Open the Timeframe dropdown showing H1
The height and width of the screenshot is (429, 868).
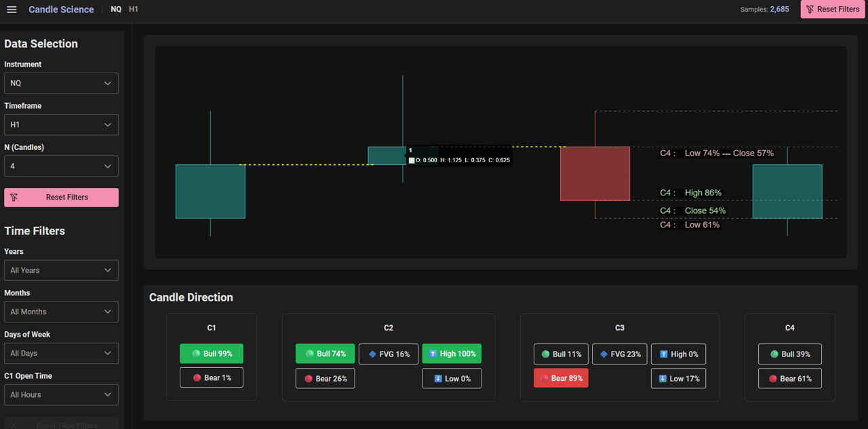tap(61, 125)
